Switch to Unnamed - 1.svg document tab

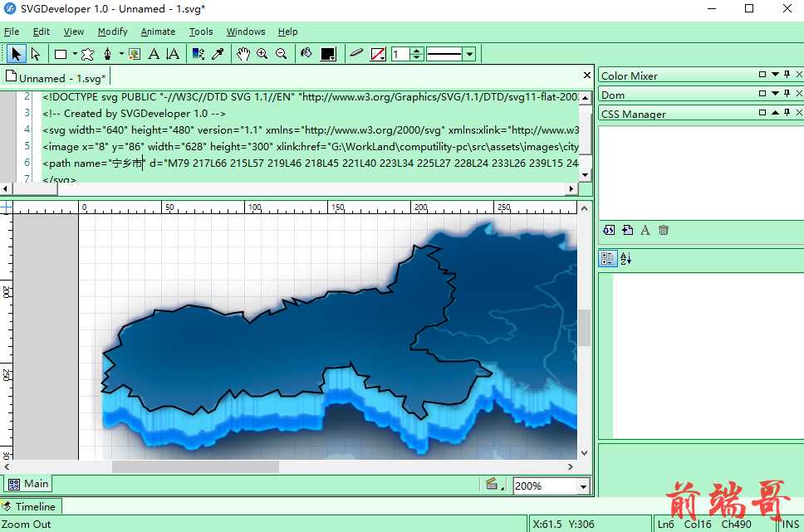pyautogui.click(x=56, y=78)
